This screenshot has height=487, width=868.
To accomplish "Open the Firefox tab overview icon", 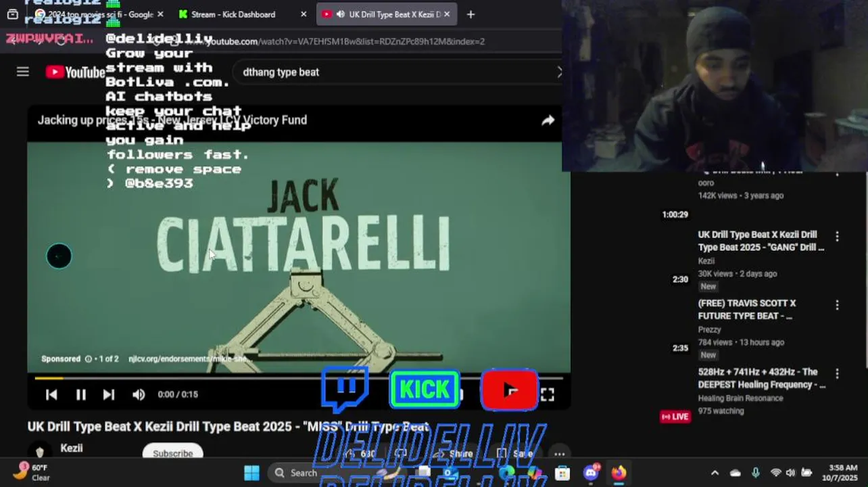I will pos(12,14).
